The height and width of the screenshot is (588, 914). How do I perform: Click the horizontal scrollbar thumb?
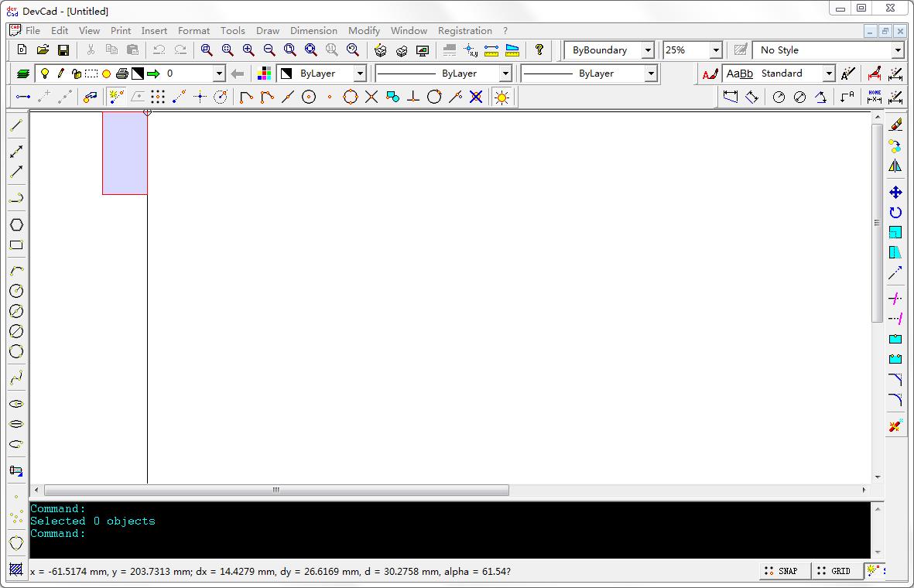[x=276, y=490]
